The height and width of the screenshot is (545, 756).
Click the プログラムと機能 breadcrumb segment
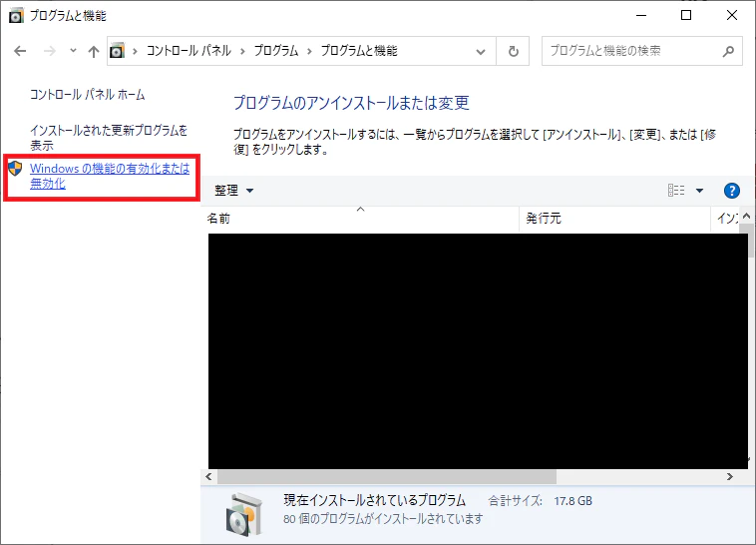[x=359, y=51]
